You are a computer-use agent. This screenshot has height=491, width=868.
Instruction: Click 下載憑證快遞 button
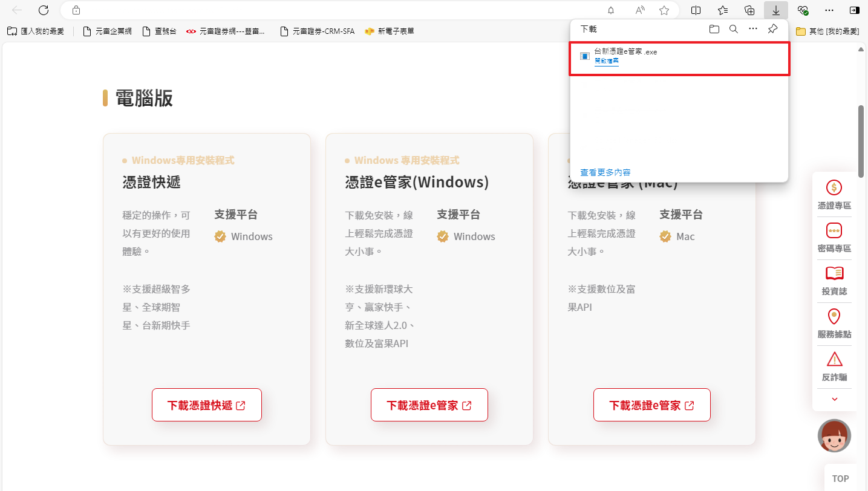point(206,405)
